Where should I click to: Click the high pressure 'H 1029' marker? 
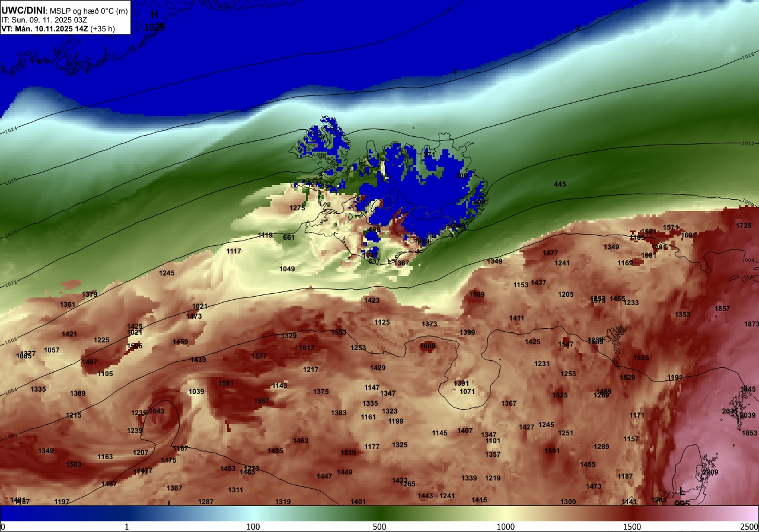click(155, 21)
